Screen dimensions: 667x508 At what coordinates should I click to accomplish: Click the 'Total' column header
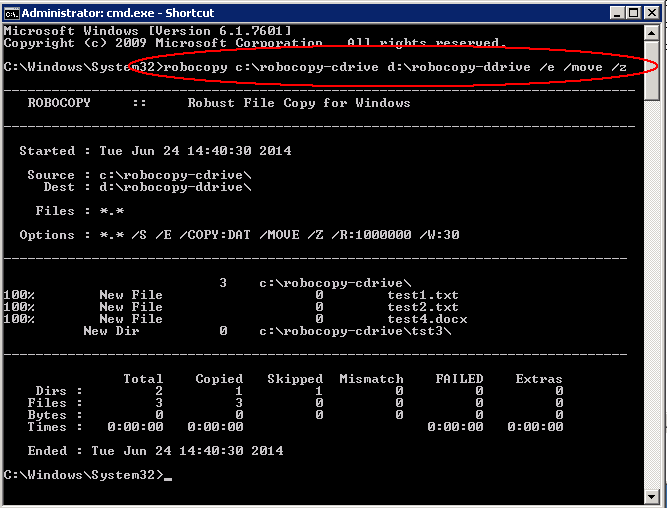tap(143, 379)
